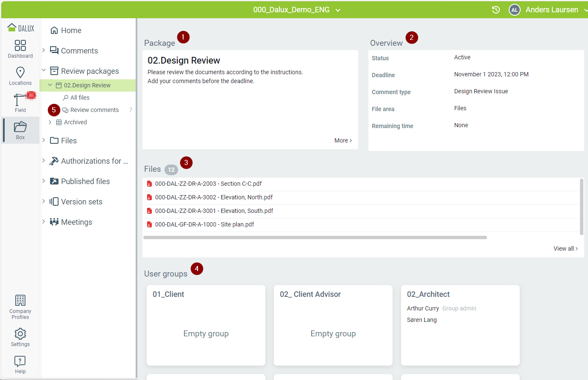Open the Locations pin icon
Viewport: 588px width, 380px height.
[x=20, y=73]
